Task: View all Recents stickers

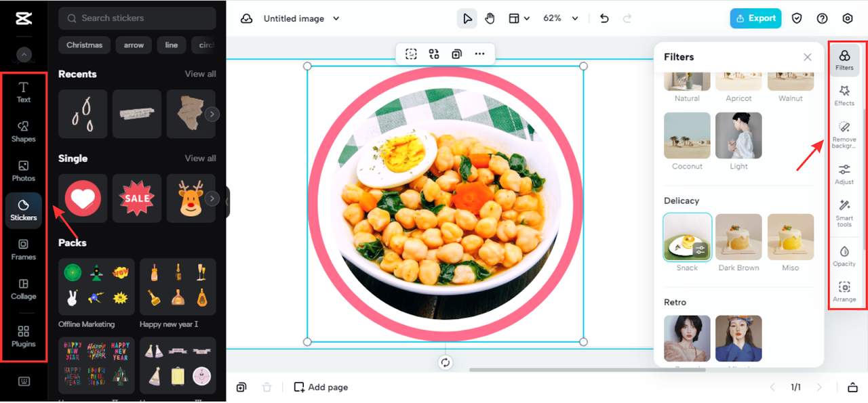Action: click(x=200, y=74)
